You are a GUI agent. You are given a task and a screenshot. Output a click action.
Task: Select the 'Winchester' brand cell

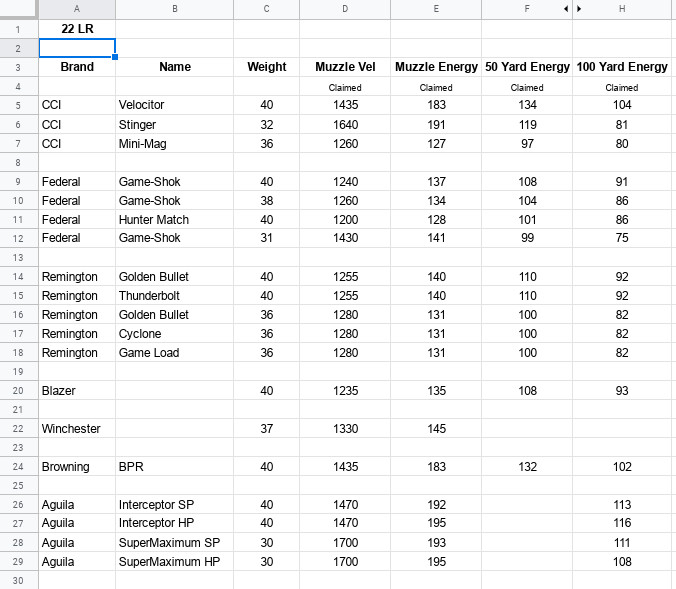[77, 429]
